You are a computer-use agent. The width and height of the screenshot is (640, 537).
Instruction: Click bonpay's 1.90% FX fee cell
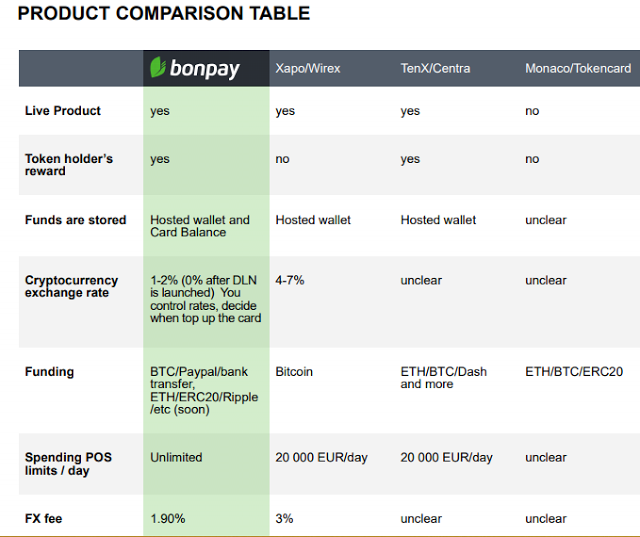(x=168, y=519)
